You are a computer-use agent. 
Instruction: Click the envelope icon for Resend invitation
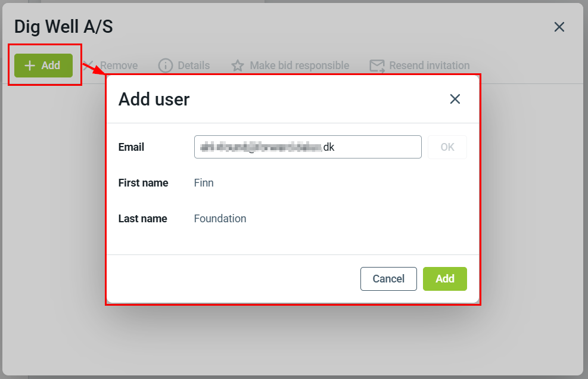pyautogui.click(x=377, y=66)
